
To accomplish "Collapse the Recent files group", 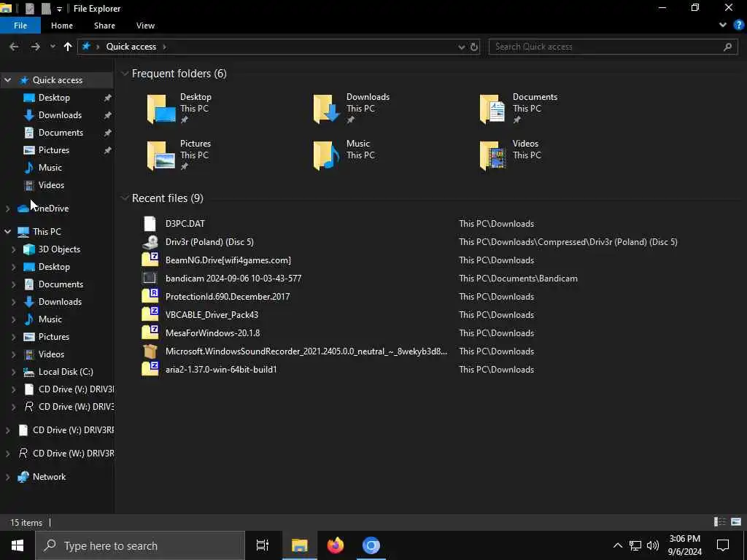I will point(125,198).
